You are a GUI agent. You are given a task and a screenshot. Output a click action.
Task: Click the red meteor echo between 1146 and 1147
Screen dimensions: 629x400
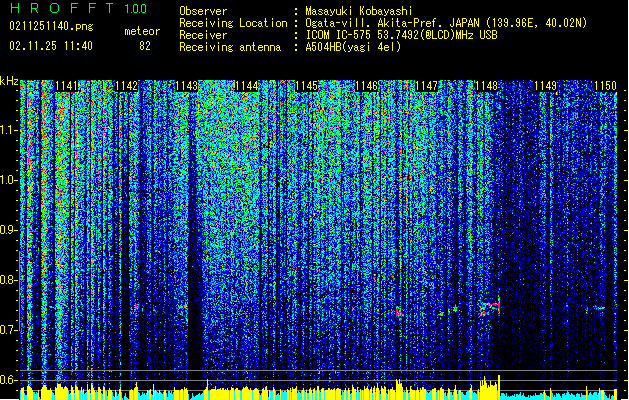(398, 312)
